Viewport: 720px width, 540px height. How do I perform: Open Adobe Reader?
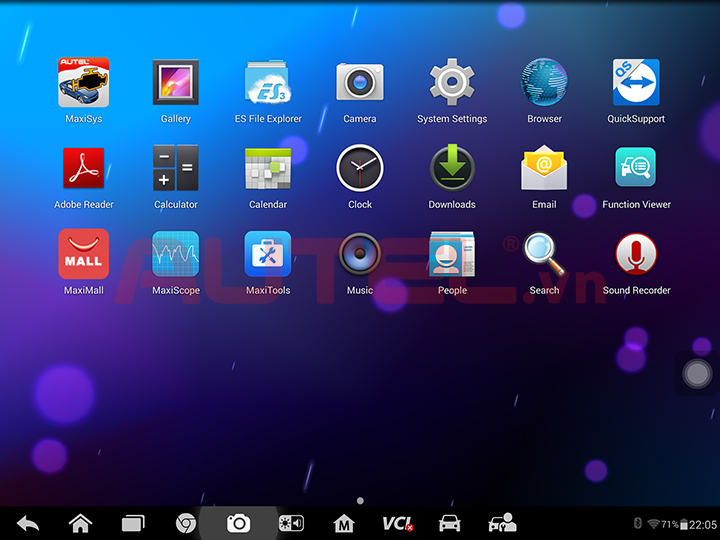(84, 168)
